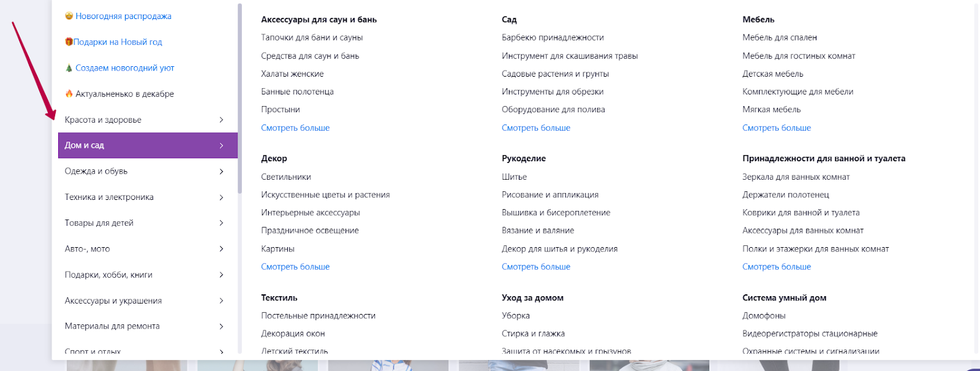This screenshot has width=980, height=371.
Task: Click Смотреть больше under Мебель section
Action: click(777, 128)
